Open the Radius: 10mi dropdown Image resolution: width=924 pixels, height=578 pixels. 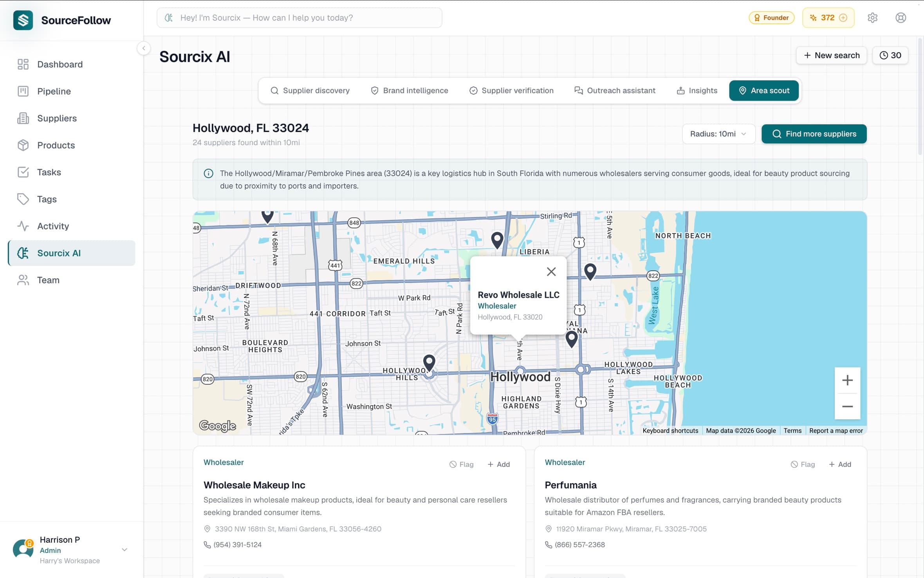(x=718, y=134)
